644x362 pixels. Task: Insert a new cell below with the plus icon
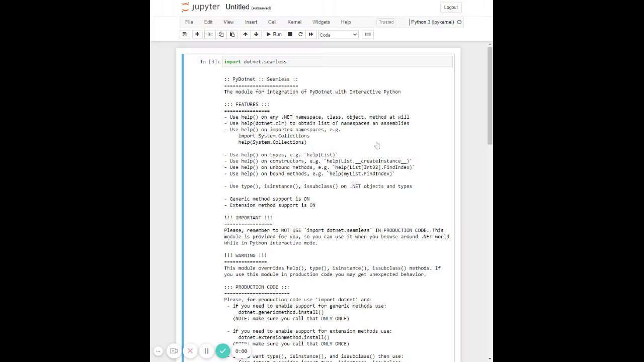click(197, 35)
